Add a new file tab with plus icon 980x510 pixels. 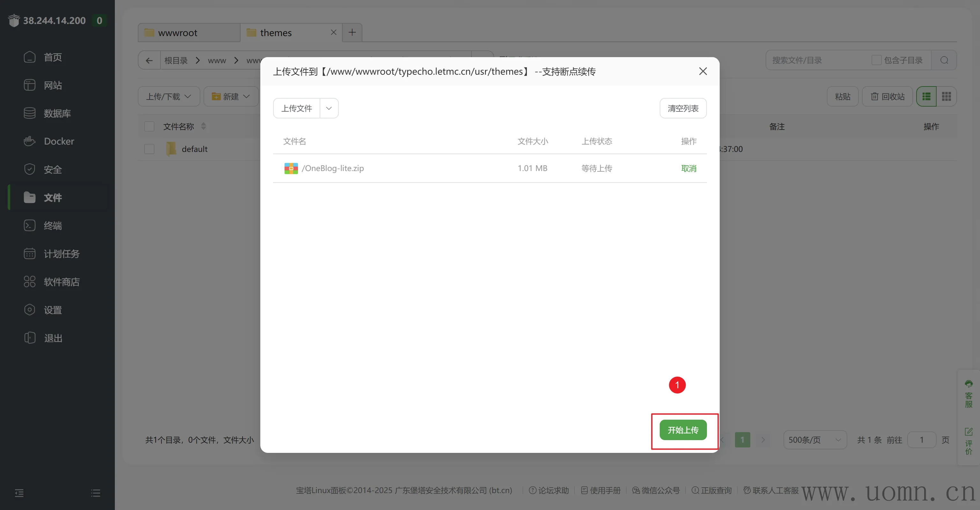[352, 32]
